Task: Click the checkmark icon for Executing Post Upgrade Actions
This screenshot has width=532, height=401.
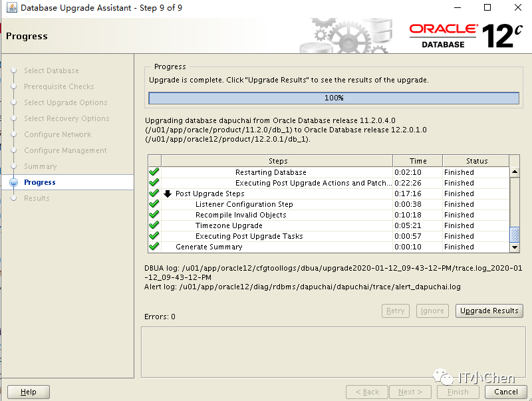Action: click(154, 182)
